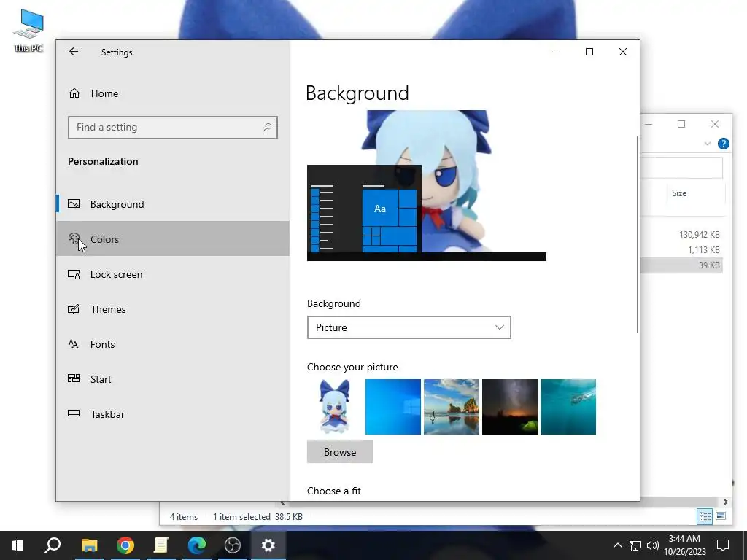Open the Windows Start menu
This screenshot has width=747, height=560.
[x=18, y=545]
